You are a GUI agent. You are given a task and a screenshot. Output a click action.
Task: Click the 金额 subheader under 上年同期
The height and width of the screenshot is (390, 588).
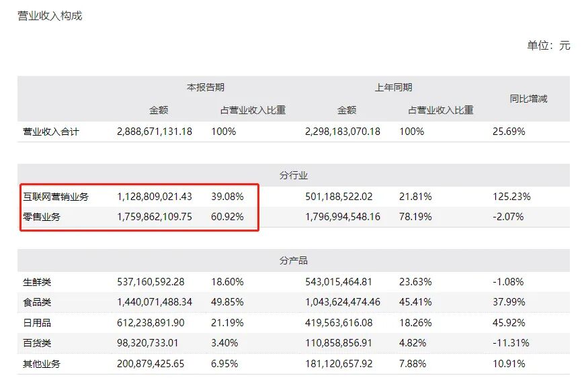(347, 110)
